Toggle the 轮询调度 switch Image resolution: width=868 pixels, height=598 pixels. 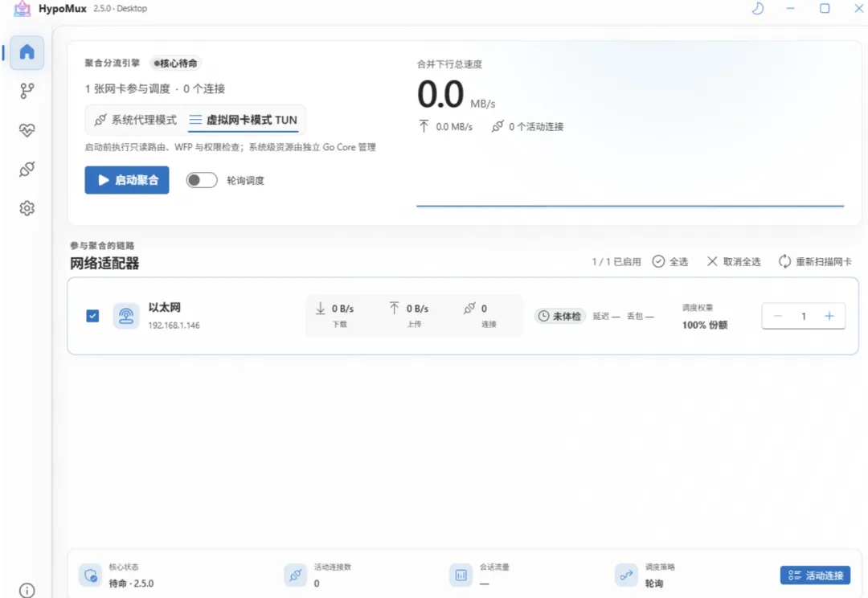point(202,180)
